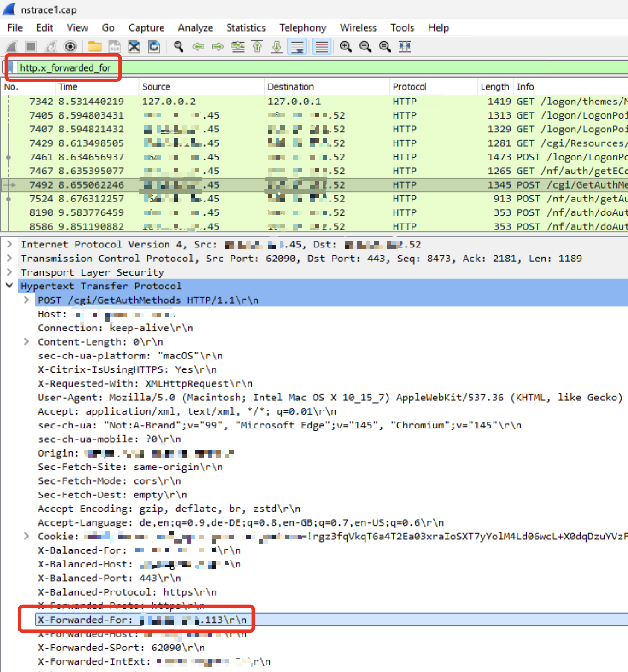Reload the current capture file
Image resolution: width=628 pixels, height=672 pixels.
154,47
